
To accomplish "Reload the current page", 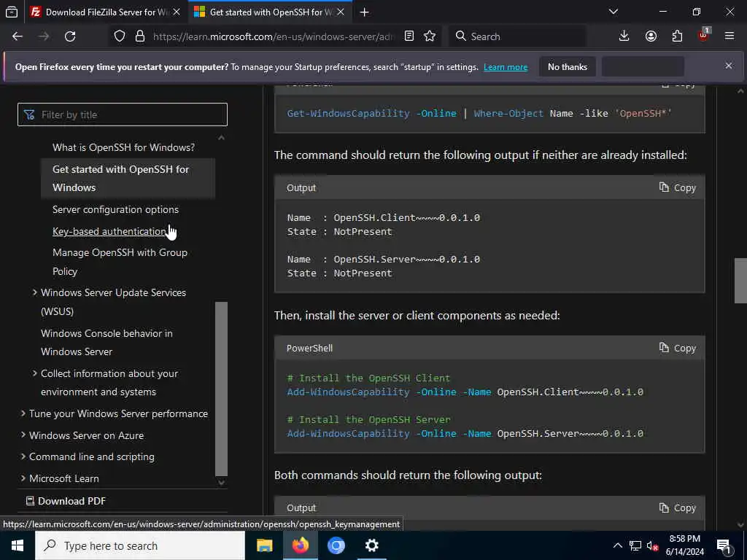I will point(70,36).
